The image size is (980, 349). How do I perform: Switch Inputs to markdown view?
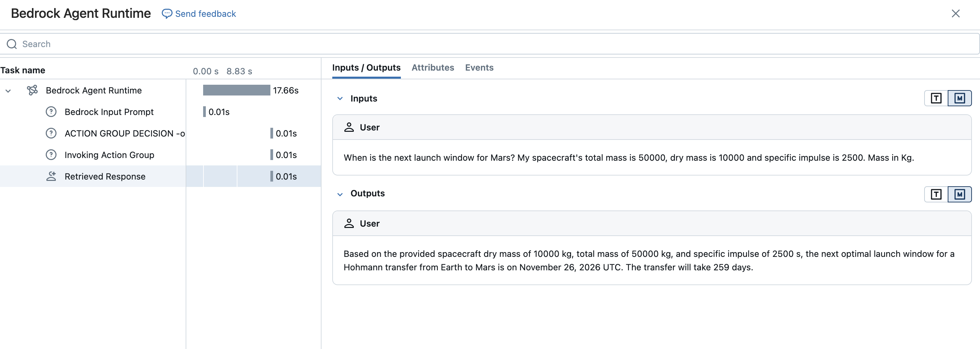[959, 99]
